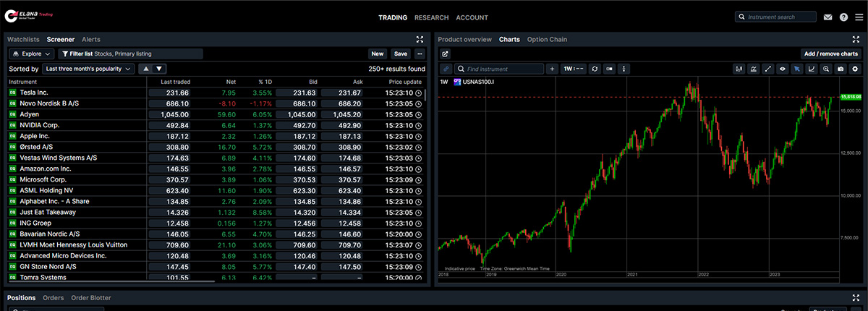The height and width of the screenshot is (311, 868).
Task: Click the chart layout icon next to refresh
Action: tap(609, 69)
